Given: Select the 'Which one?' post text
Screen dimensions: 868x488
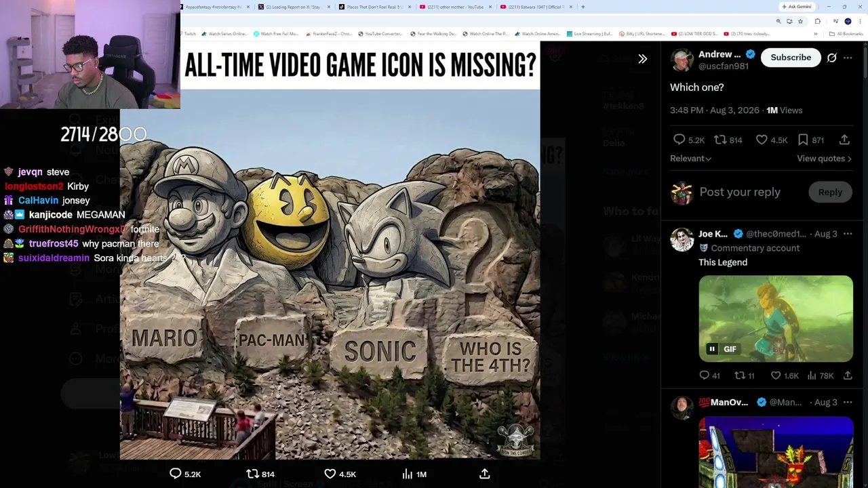Looking at the screenshot, I should tap(697, 87).
